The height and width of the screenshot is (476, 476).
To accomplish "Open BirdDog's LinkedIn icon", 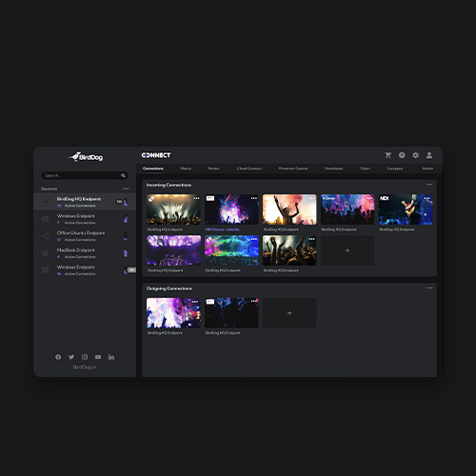I will pyautogui.click(x=111, y=357).
